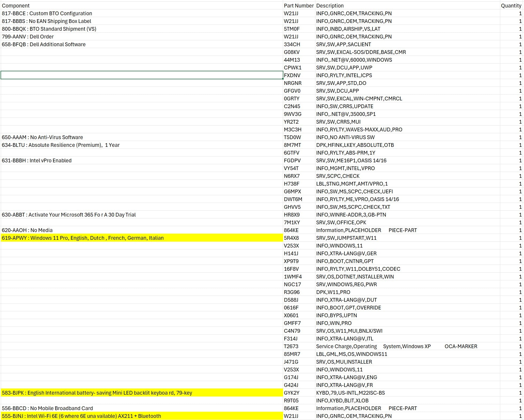The height and width of the screenshot is (420, 524).
Task: Select cell 800-BBQK : BTO Standard Shipment (VS)
Action: [142, 29]
